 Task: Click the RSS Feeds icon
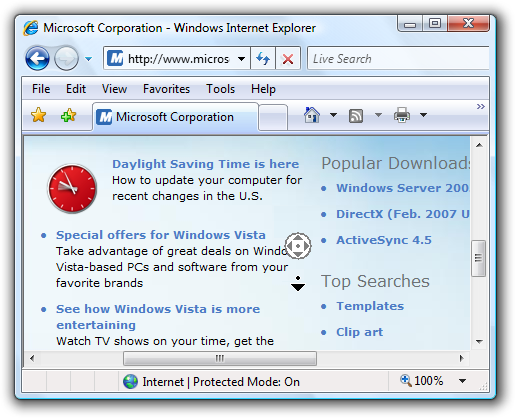[356, 116]
